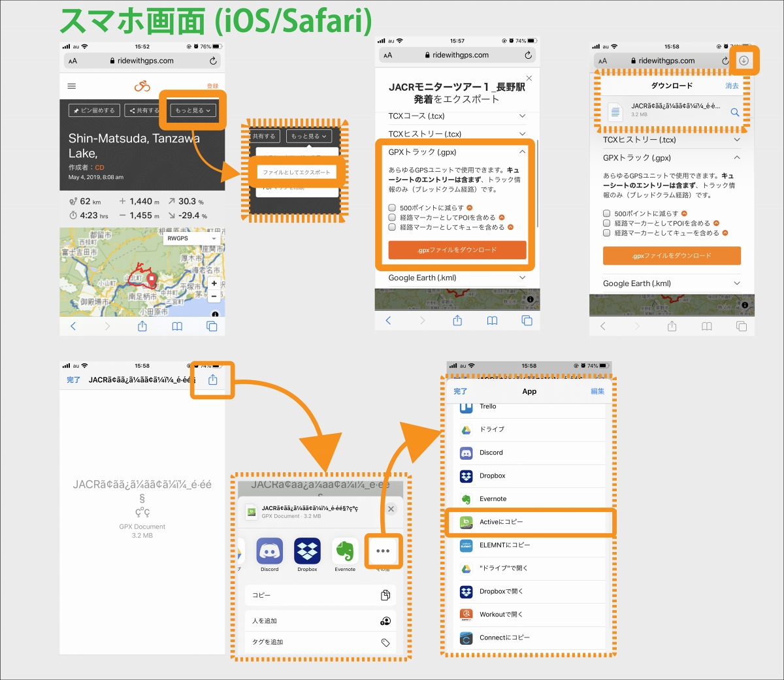This screenshot has height=680, width=784.
Task: Select Workoutで開く in the App list
Action: tap(531, 615)
